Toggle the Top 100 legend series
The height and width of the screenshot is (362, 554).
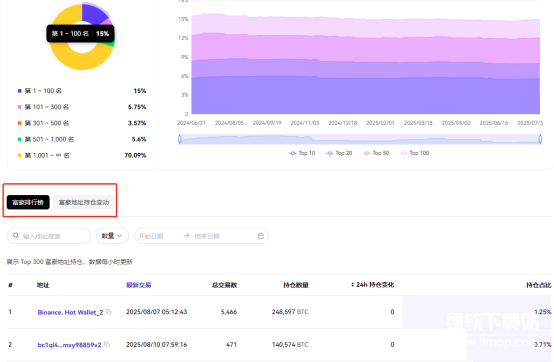(x=415, y=153)
